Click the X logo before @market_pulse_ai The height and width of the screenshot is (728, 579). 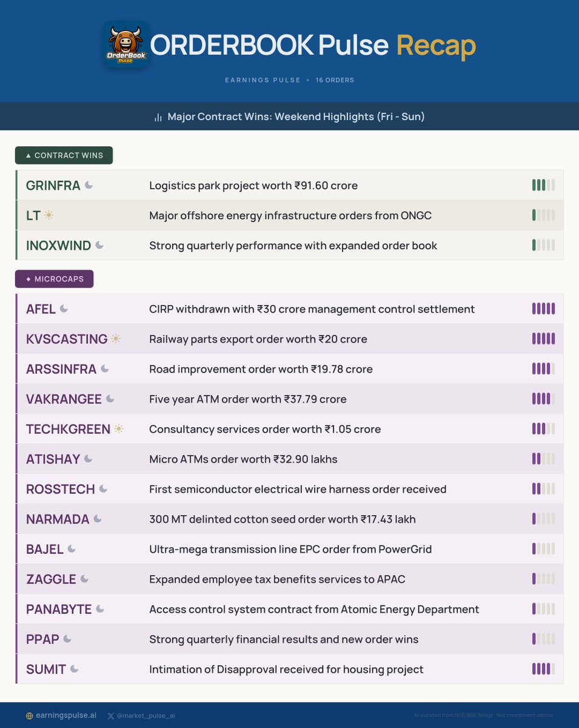[111, 716]
